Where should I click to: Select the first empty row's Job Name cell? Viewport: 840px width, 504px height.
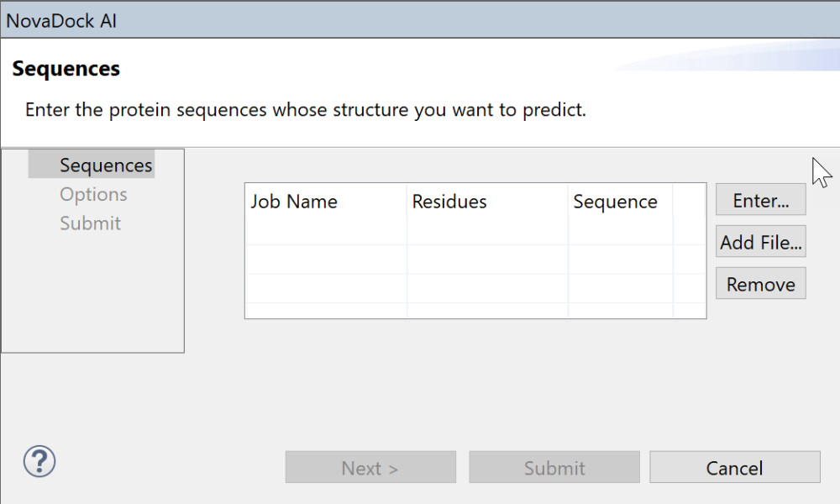click(325, 231)
